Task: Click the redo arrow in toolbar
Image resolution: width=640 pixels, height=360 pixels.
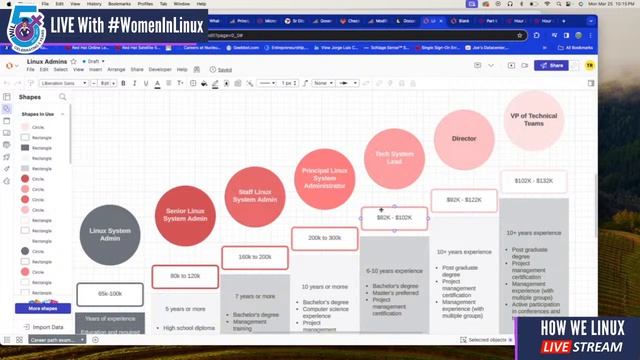Action: coord(18,83)
